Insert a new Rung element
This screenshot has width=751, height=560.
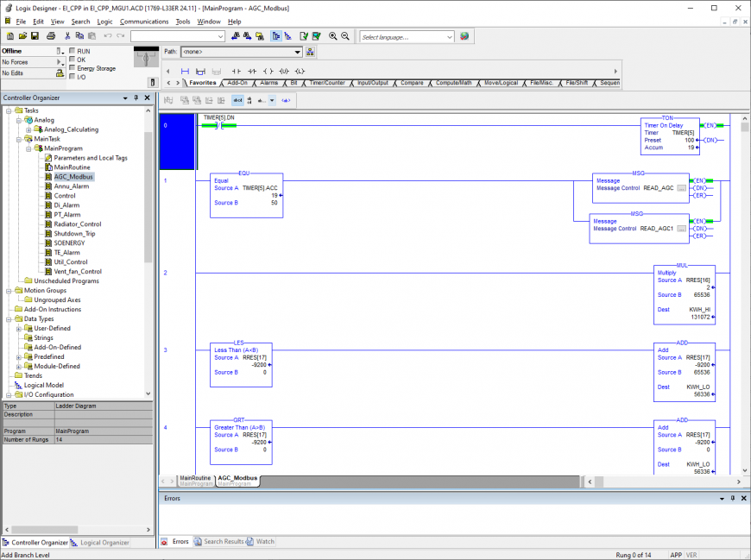(x=185, y=72)
